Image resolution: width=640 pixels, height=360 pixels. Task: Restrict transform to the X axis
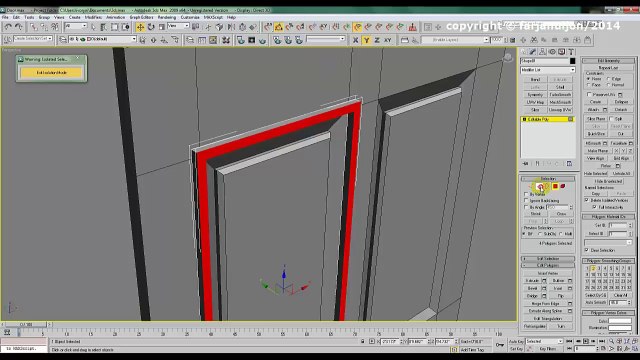pyautogui.click(x=356, y=40)
